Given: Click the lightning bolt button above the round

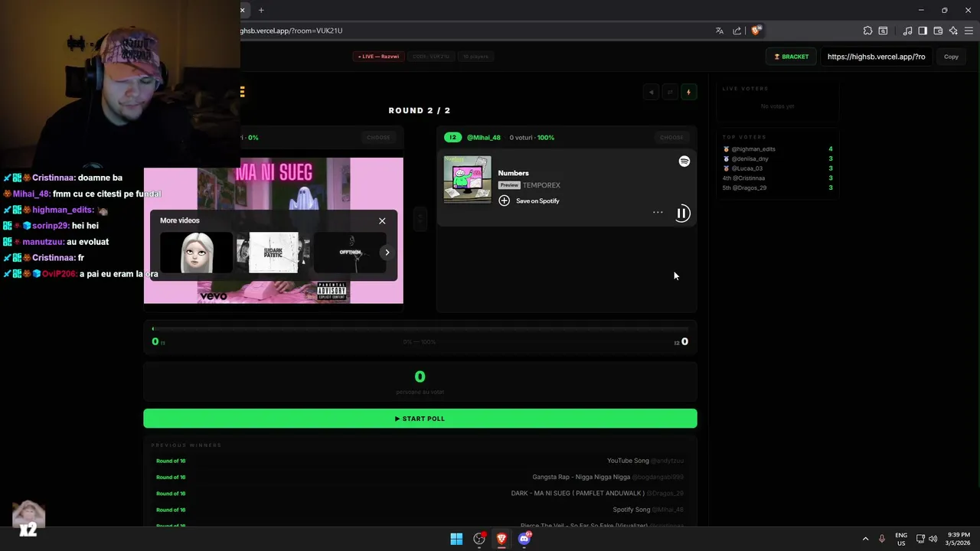Looking at the screenshot, I should pyautogui.click(x=688, y=92).
